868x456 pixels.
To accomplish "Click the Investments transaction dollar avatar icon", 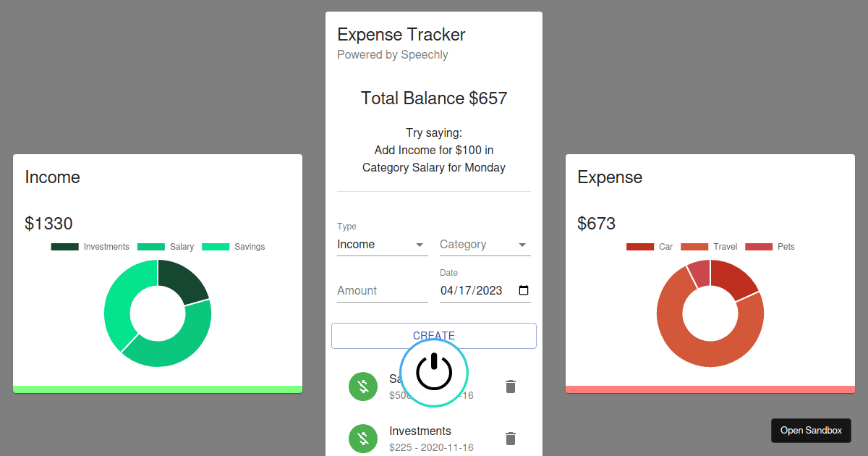I will click(x=363, y=439).
